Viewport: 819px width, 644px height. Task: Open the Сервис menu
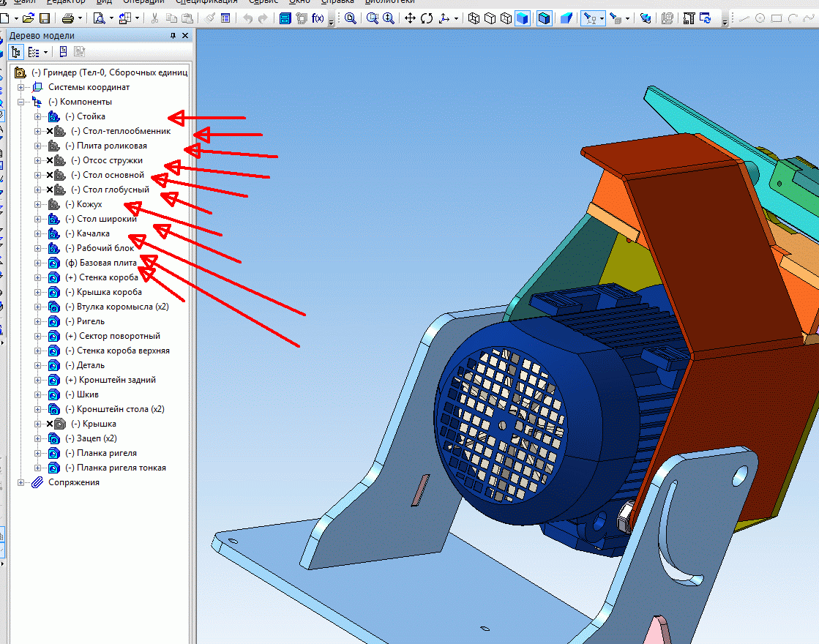(x=263, y=1)
